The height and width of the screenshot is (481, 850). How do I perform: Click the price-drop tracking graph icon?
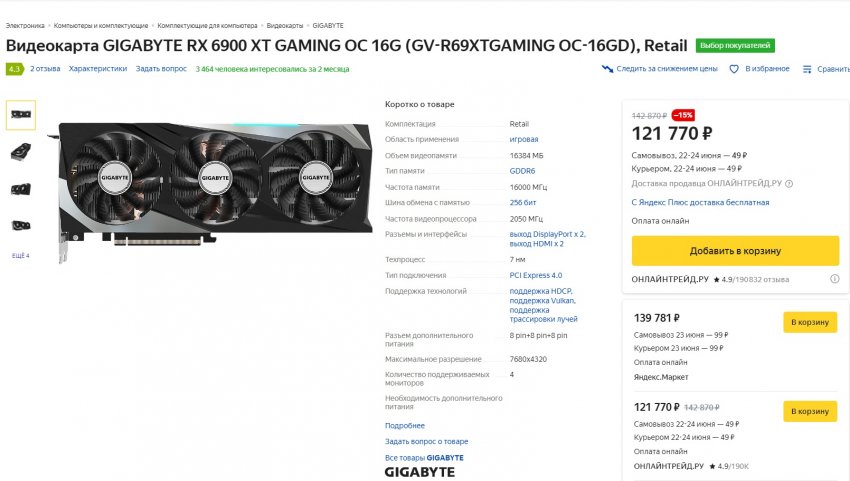(x=607, y=69)
